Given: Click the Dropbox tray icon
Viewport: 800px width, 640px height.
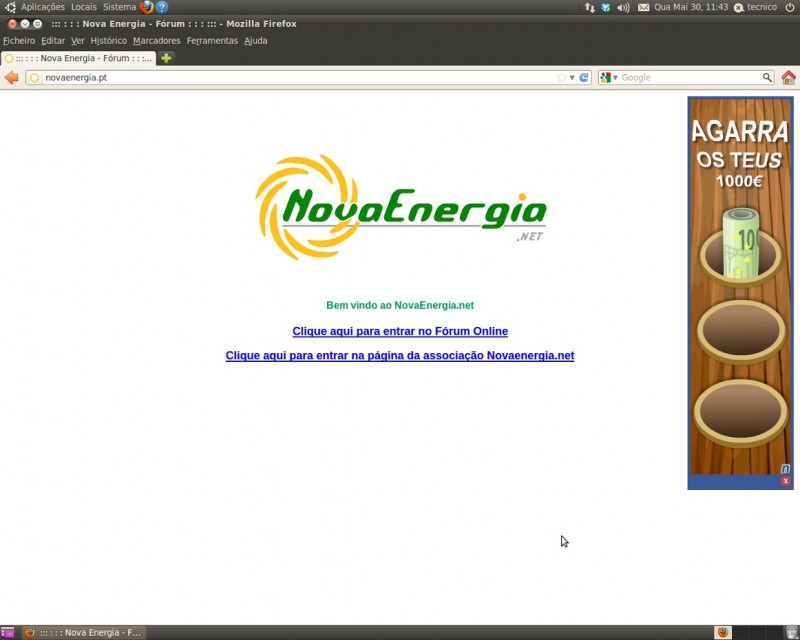Looking at the screenshot, I should (606, 7).
